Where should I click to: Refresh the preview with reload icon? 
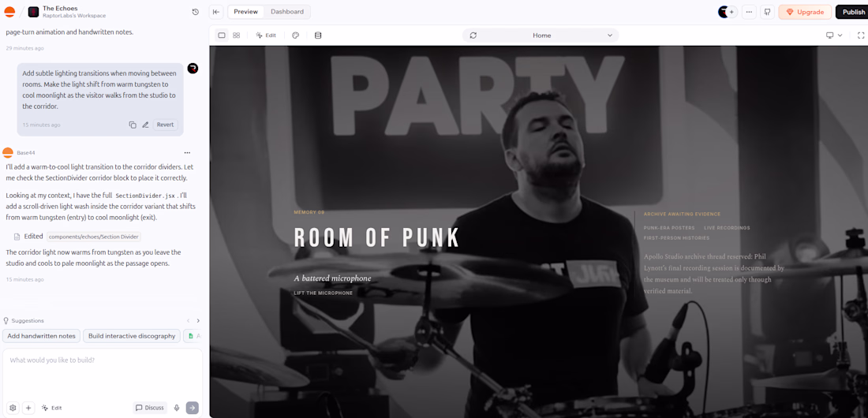473,35
